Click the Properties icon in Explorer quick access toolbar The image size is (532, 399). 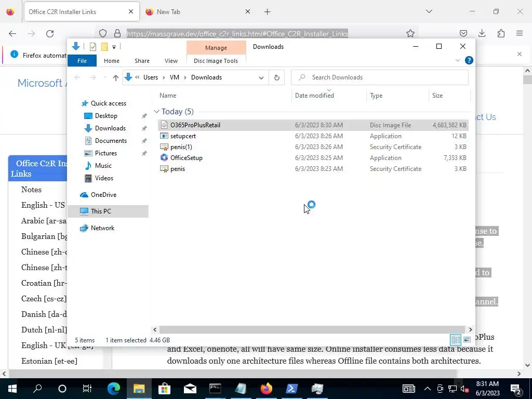(x=92, y=47)
